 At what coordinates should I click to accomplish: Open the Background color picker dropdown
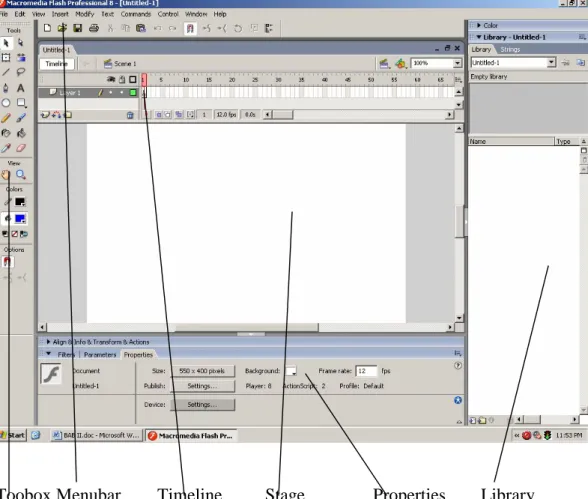[x=291, y=371]
